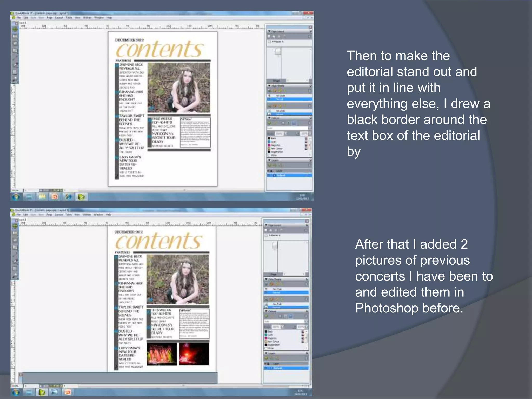Select the Zoom tool in top screenshot
This screenshot has height=399, width=532.
click(x=15, y=79)
